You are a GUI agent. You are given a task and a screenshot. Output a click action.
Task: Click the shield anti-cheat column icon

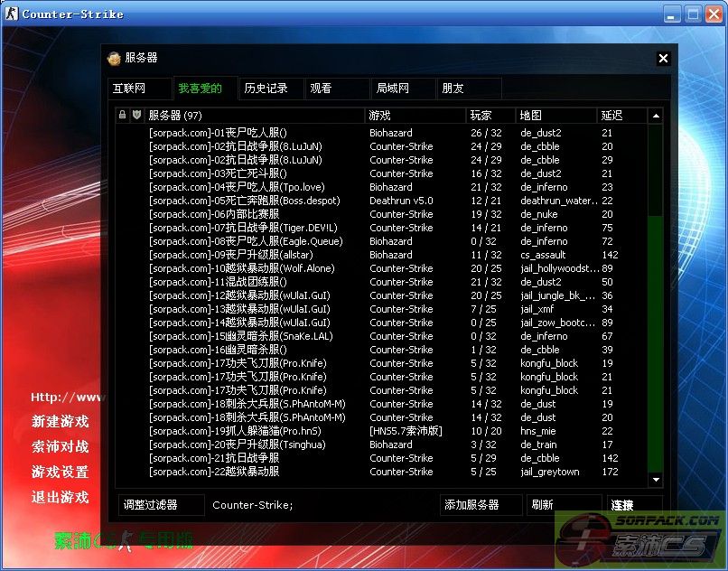click(x=136, y=116)
